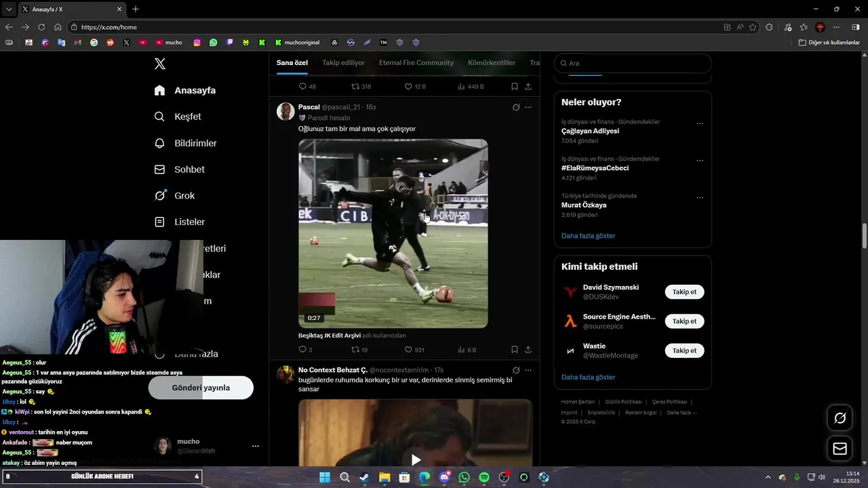Open Pascal's video thumbnail
Screen dimensions: 868x488
coord(393,234)
